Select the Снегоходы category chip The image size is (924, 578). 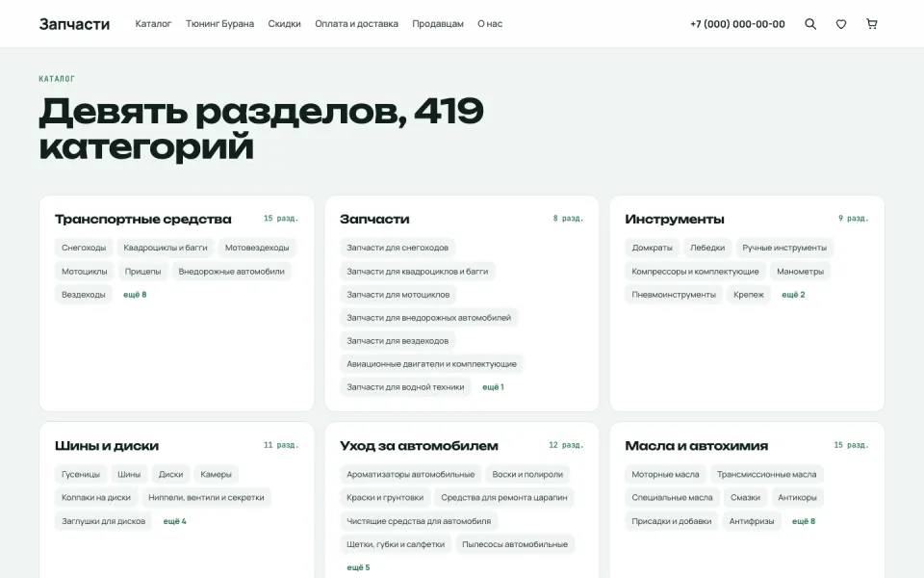coord(84,248)
